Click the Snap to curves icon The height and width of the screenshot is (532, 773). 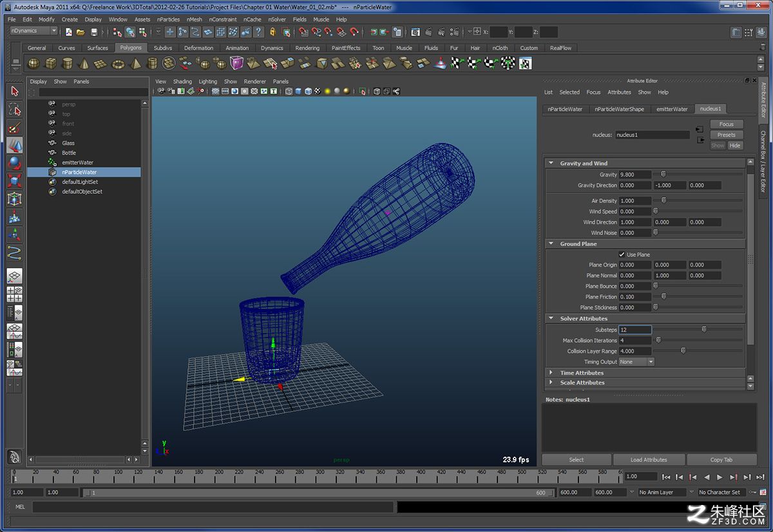[x=316, y=32]
